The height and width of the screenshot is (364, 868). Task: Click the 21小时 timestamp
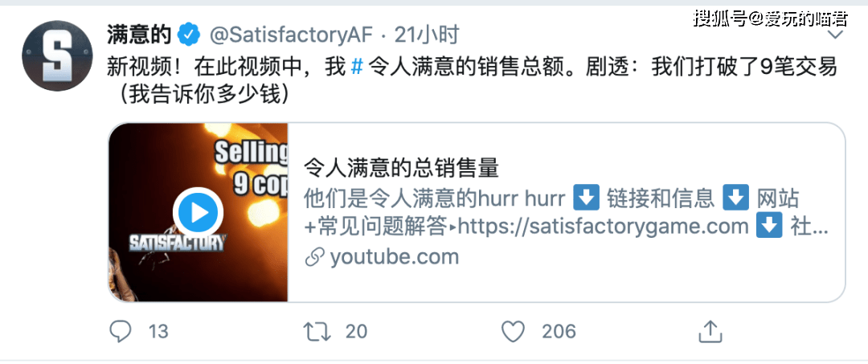[427, 36]
